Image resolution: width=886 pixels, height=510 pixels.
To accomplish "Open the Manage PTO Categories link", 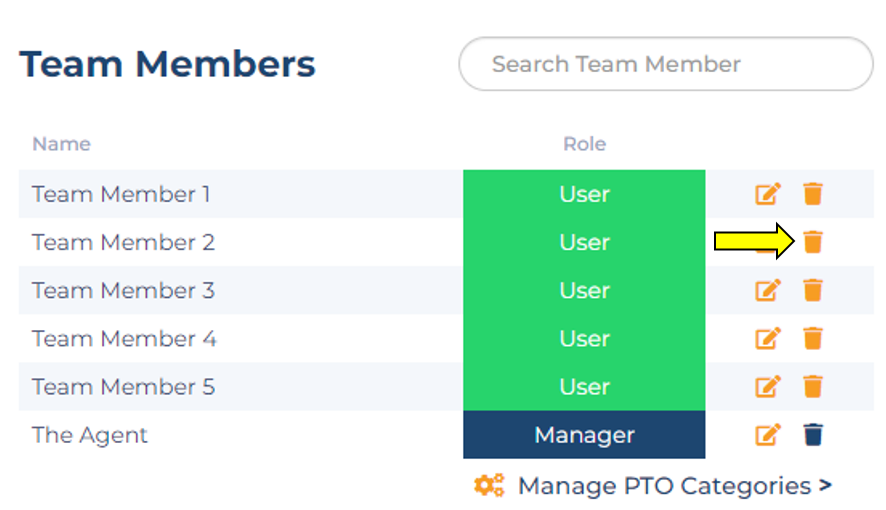I will 675,486.
